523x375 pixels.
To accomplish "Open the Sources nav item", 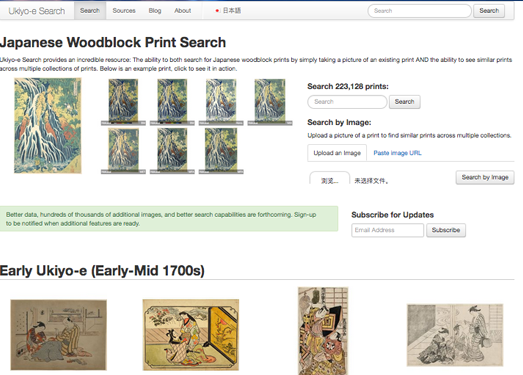I will coord(124,11).
